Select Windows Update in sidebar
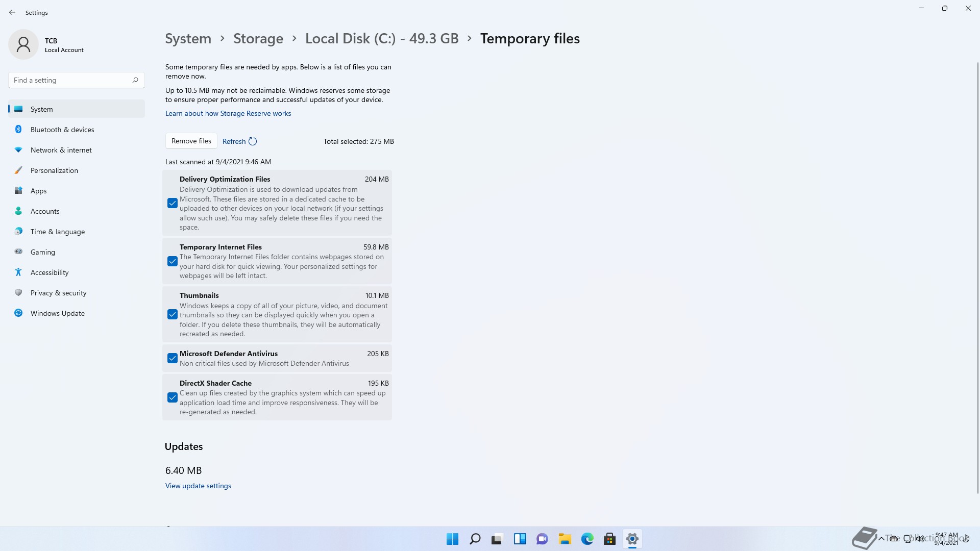The width and height of the screenshot is (980, 551). pos(77,313)
